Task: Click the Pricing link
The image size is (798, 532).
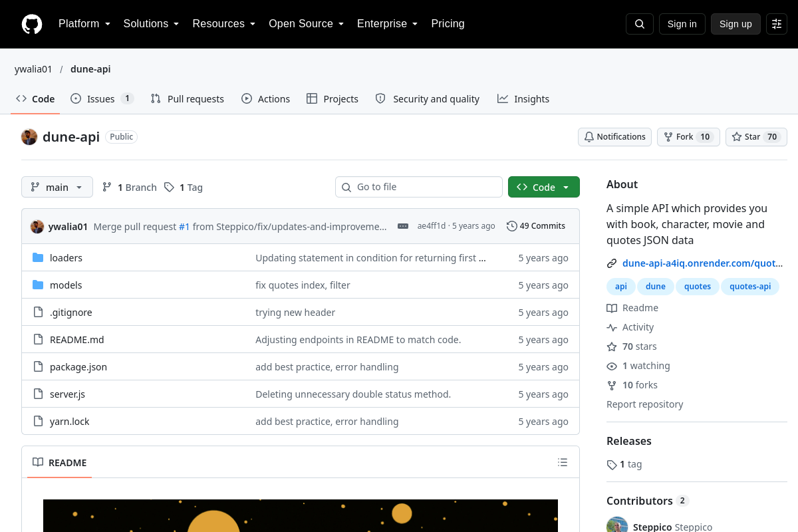Action: (448, 24)
